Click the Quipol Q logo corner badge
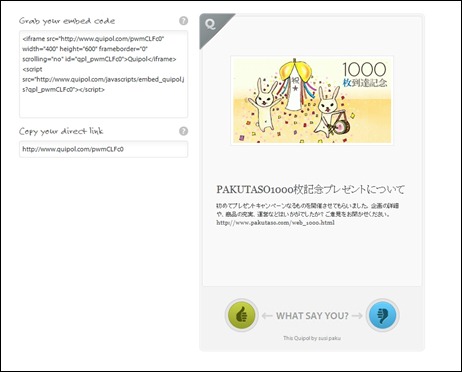The image size is (462, 372). [x=212, y=26]
